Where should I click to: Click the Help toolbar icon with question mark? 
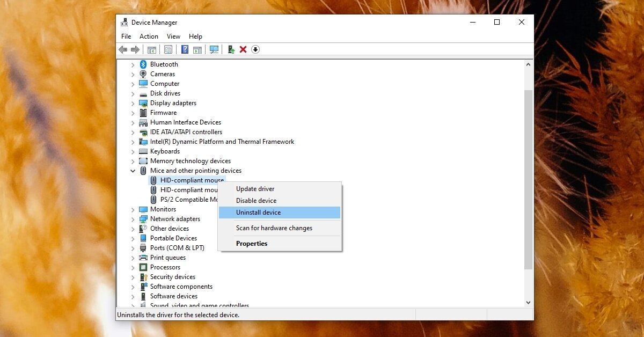(184, 49)
